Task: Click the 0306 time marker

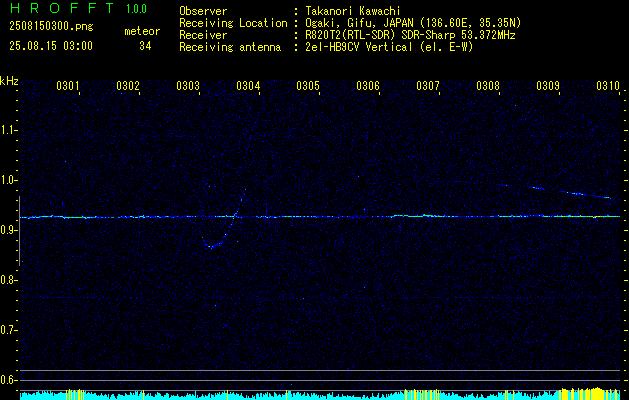Action: (368, 86)
